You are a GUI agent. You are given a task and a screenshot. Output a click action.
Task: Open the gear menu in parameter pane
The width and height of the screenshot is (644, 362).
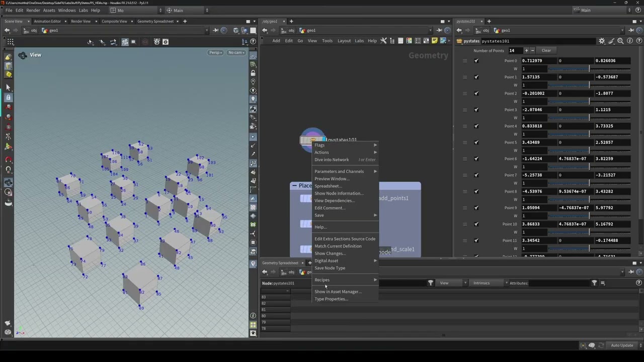pos(602,41)
